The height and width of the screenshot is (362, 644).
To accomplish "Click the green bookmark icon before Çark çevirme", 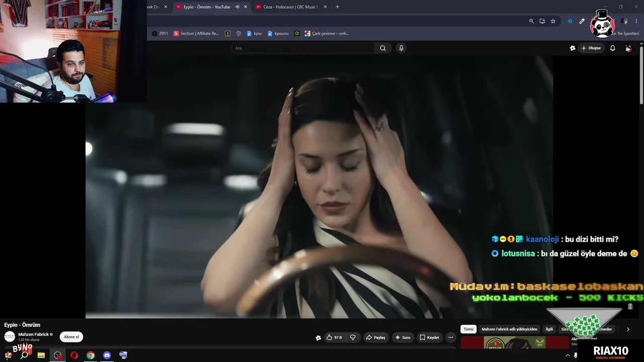I will [x=297, y=34].
